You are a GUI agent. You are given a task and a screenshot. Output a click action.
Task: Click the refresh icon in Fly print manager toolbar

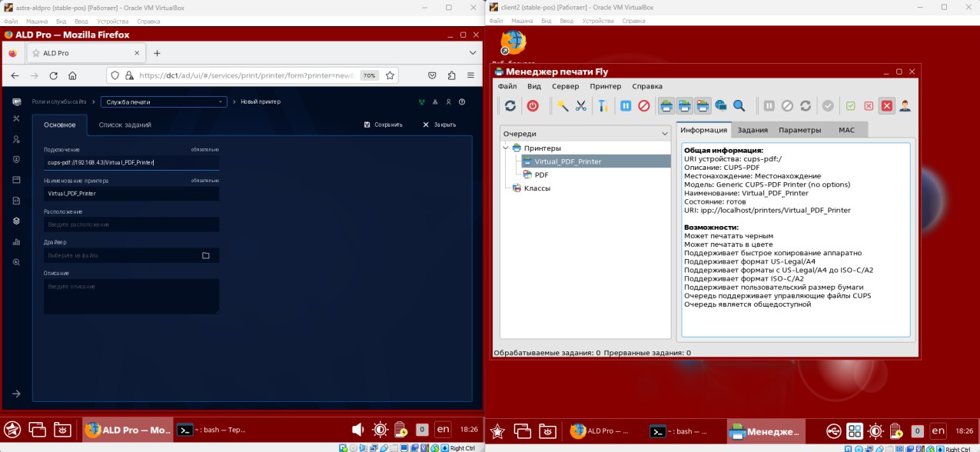(510, 106)
